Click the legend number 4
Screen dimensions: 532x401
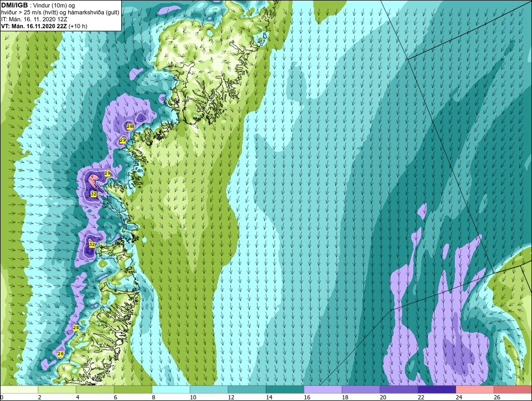point(78,397)
